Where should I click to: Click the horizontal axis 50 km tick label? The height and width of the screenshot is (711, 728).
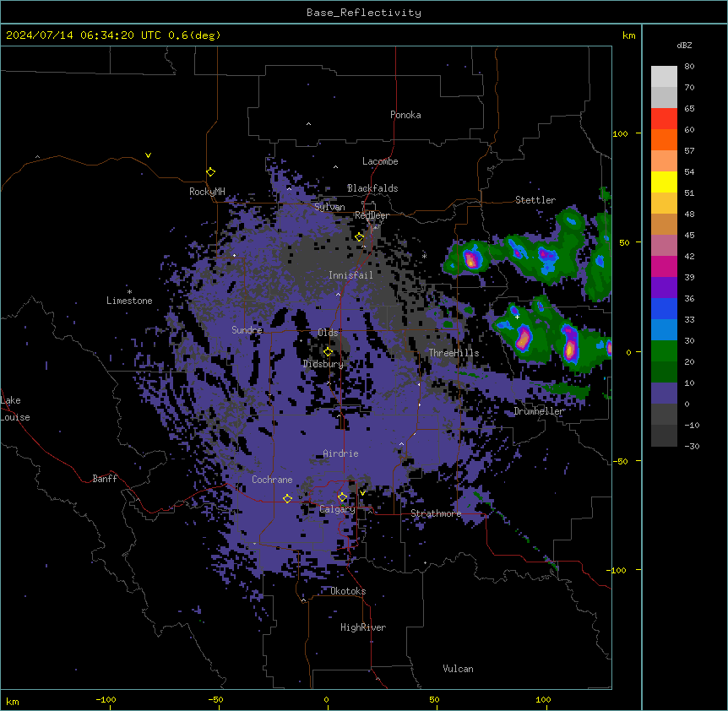434,699
